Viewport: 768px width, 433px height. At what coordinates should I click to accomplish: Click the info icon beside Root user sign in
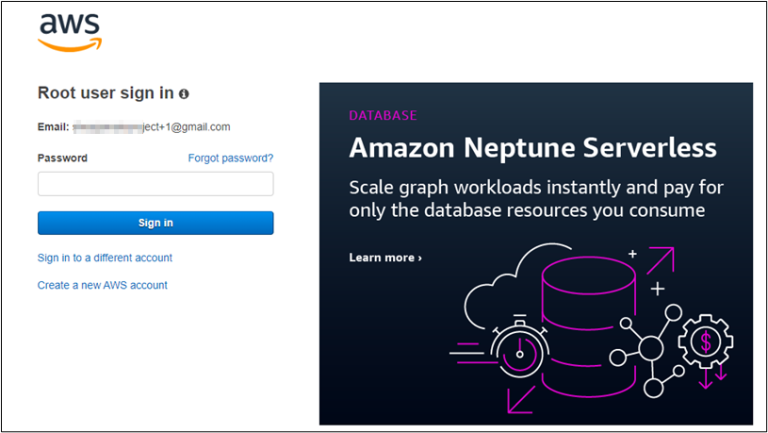184,93
